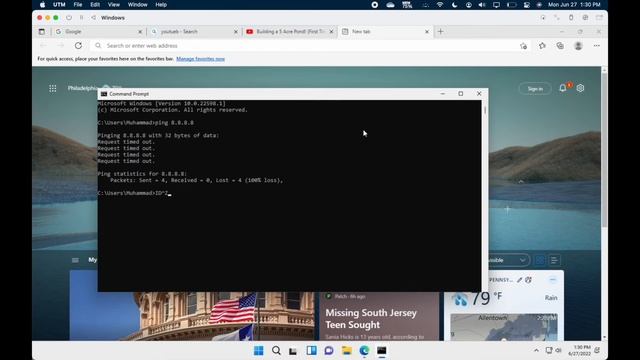Click Sign in button on new tab
The image size is (640, 360).
(535, 89)
